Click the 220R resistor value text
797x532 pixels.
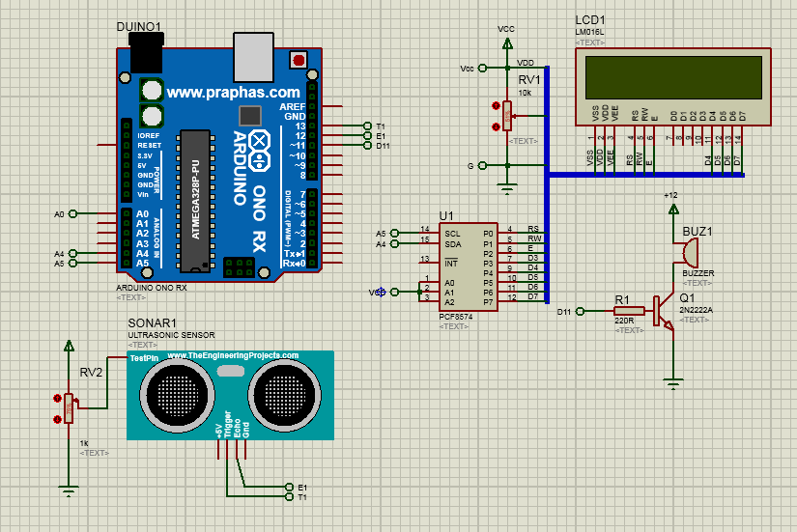tap(624, 321)
